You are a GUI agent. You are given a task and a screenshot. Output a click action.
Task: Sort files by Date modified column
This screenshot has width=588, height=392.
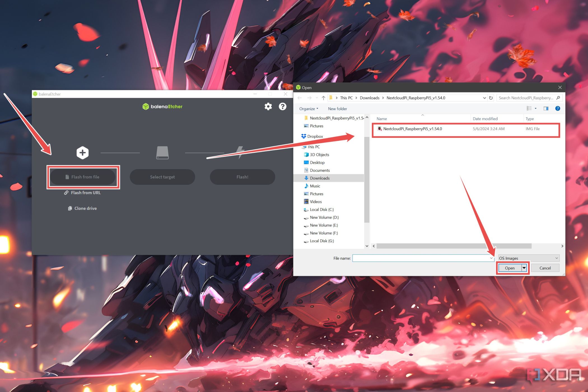497,119
